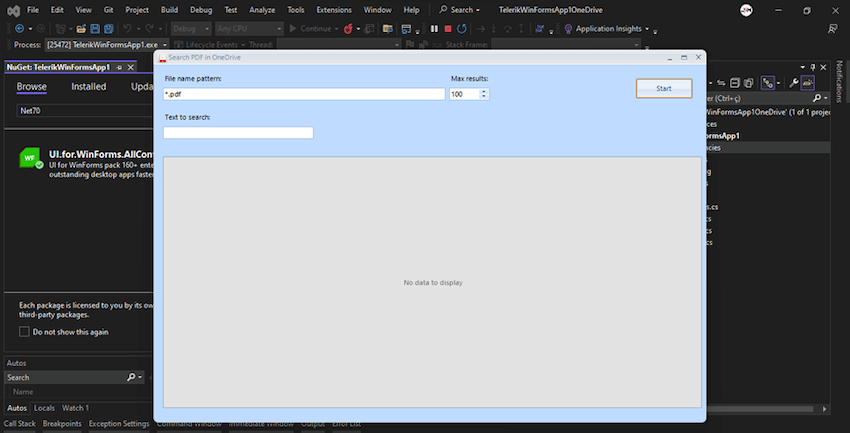Open the Breakpoints tab
This screenshot has height=433, width=850.
tap(62, 424)
